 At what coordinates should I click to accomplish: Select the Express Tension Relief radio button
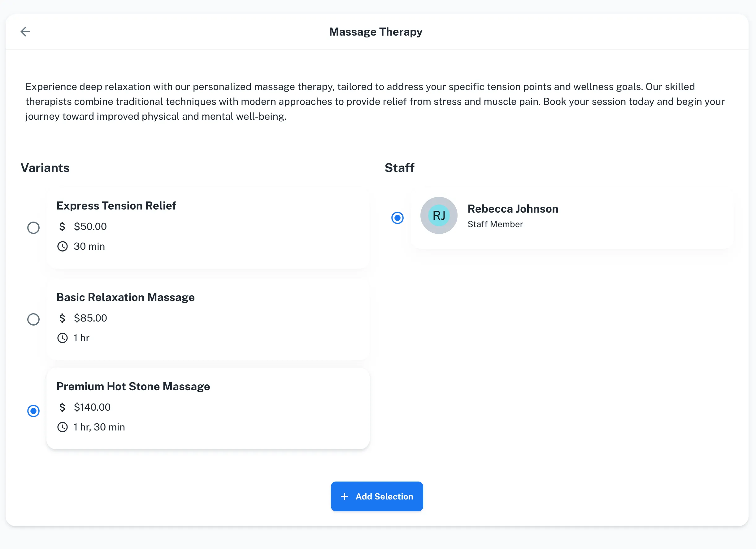point(33,228)
